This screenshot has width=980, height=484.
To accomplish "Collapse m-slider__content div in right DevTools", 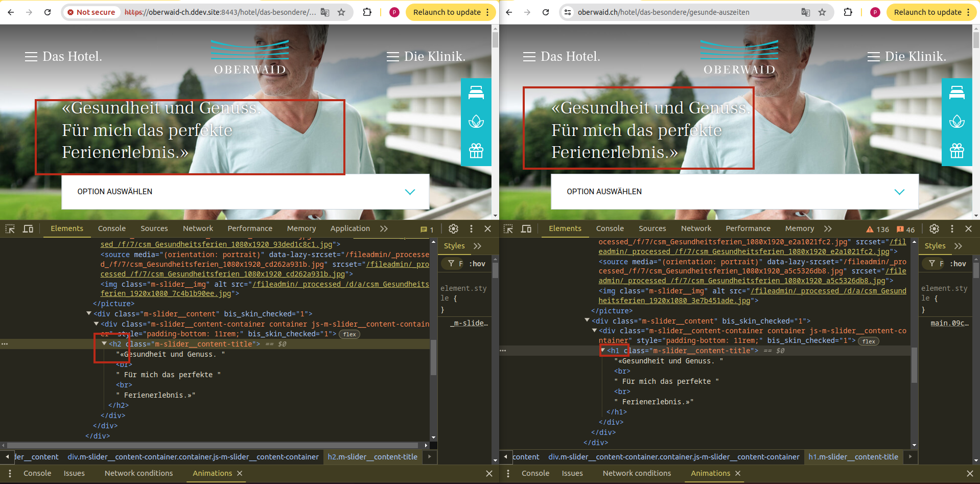I will pyautogui.click(x=587, y=320).
